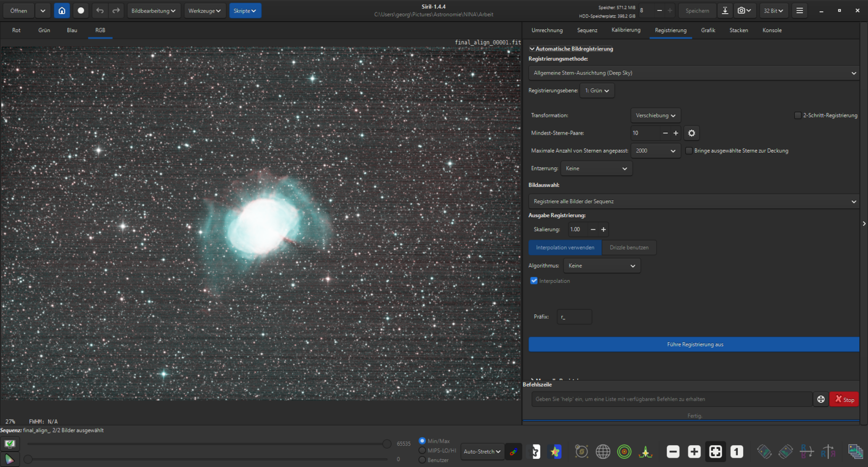This screenshot has height=467, width=868.
Task: Open Registrierungsmethode dropdown (Allgemeine Stern-Ausrichtung)
Action: (694, 73)
